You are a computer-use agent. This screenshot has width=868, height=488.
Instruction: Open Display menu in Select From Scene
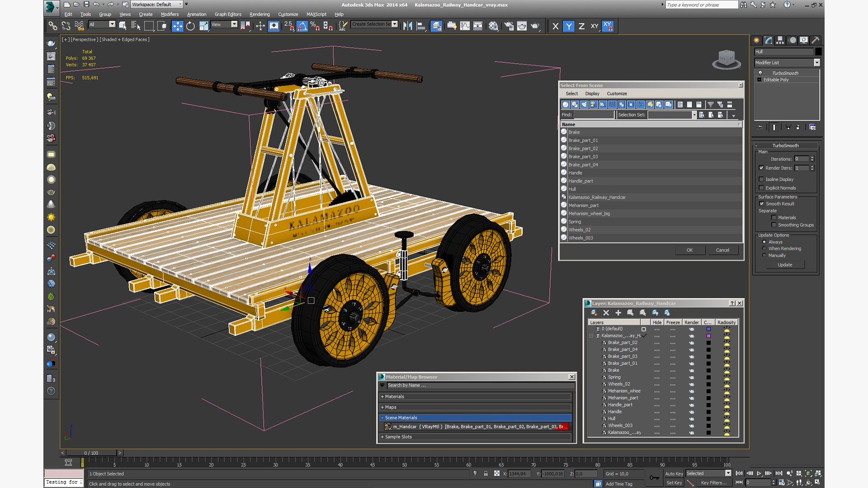592,94
